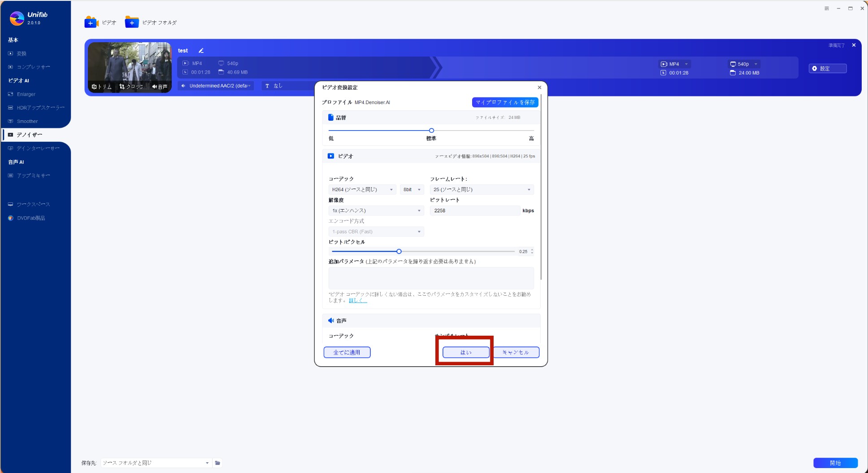Click the bitrate 2258 input field
This screenshot has height=473, width=868.
(x=475, y=210)
